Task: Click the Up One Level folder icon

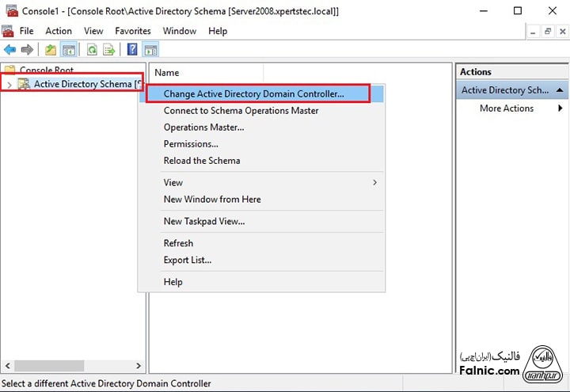Action: (x=51, y=50)
